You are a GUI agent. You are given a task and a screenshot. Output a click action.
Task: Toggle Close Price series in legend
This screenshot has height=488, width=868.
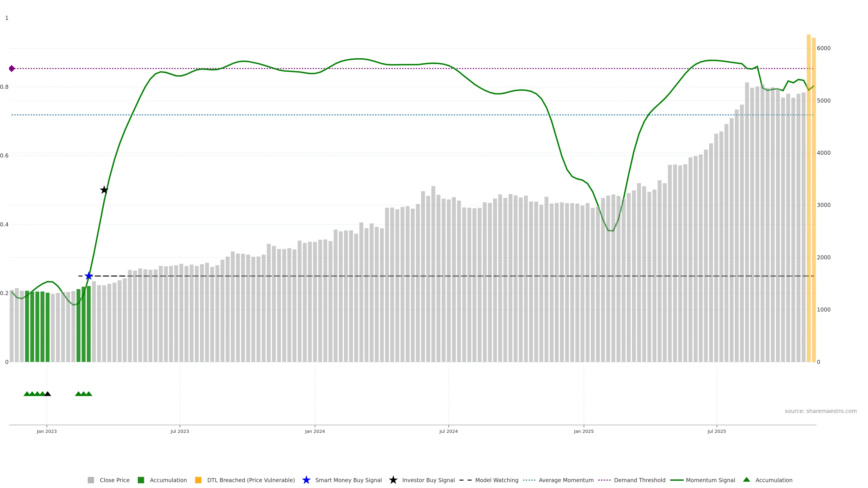[x=114, y=480]
